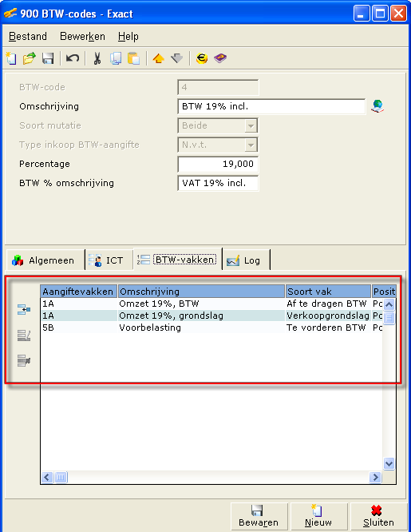
Task: Click the horizontal scrollbar right arrow
Action: pos(375,478)
